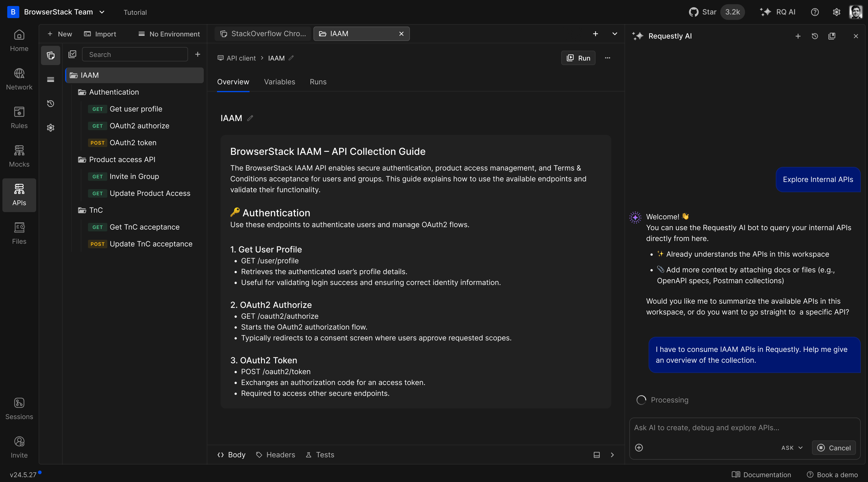Edit collection name pencil in breadcrumb
The width and height of the screenshot is (868, 482).
click(x=291, y=58)
